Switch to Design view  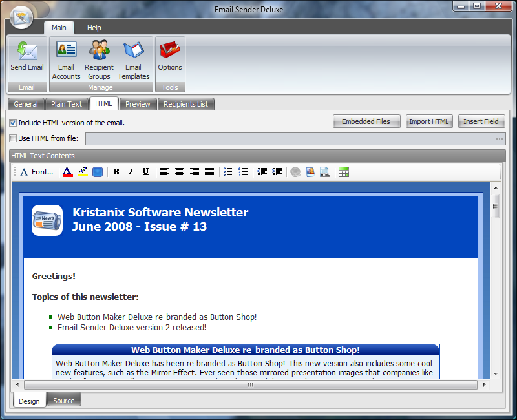coord(29,401)
